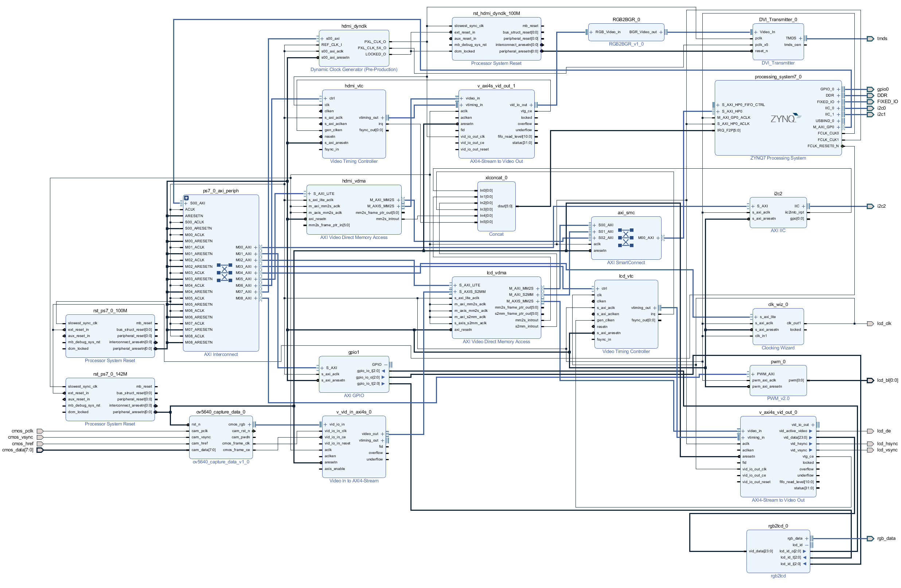Select the rgb_data output port symbol

[x=870, y=538]
